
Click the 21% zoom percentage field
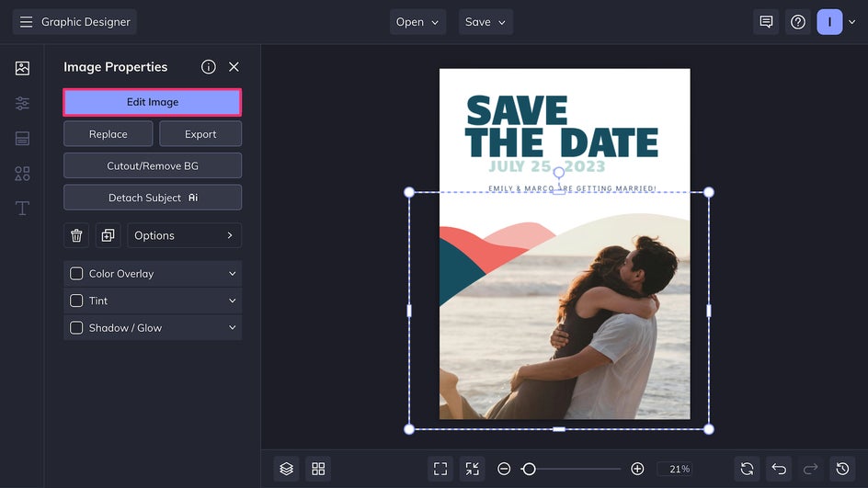(679, 469)
